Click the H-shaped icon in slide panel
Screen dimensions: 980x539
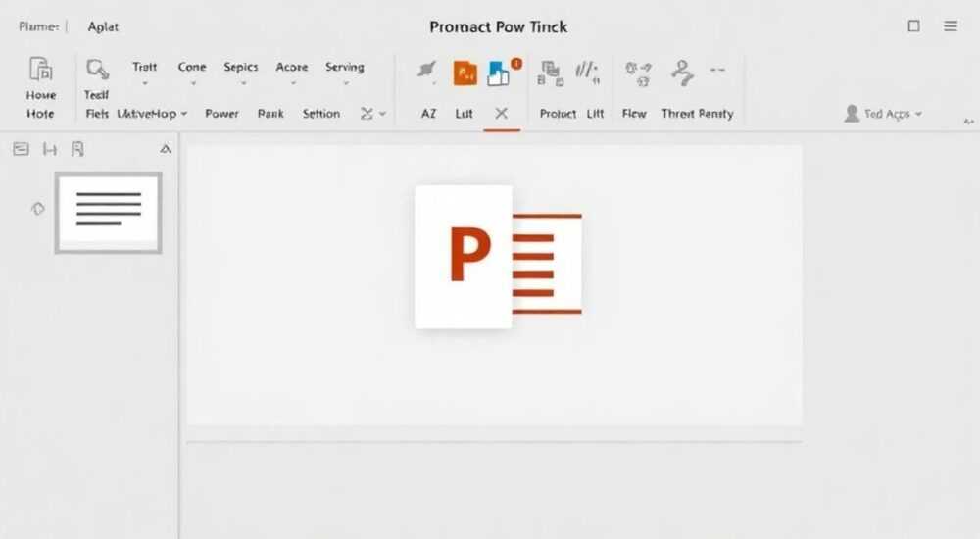point(49,149)
